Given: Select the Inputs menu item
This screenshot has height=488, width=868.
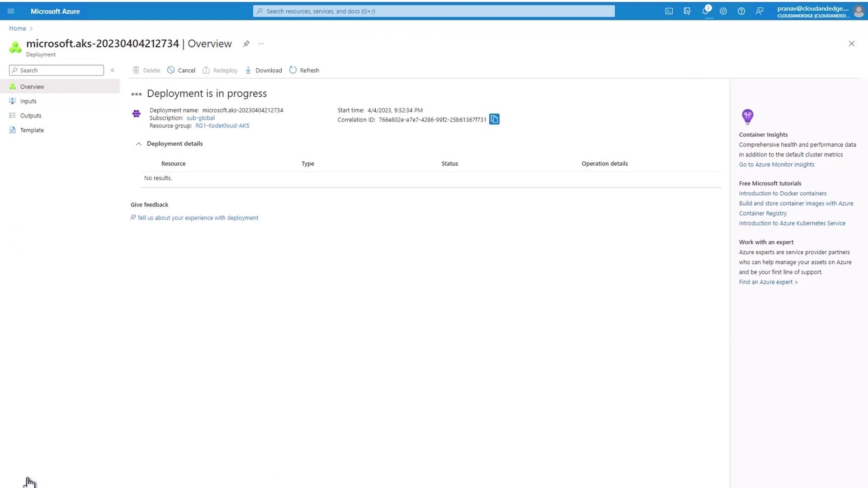Looking at the screenshot, I should [x=28, y=101].
